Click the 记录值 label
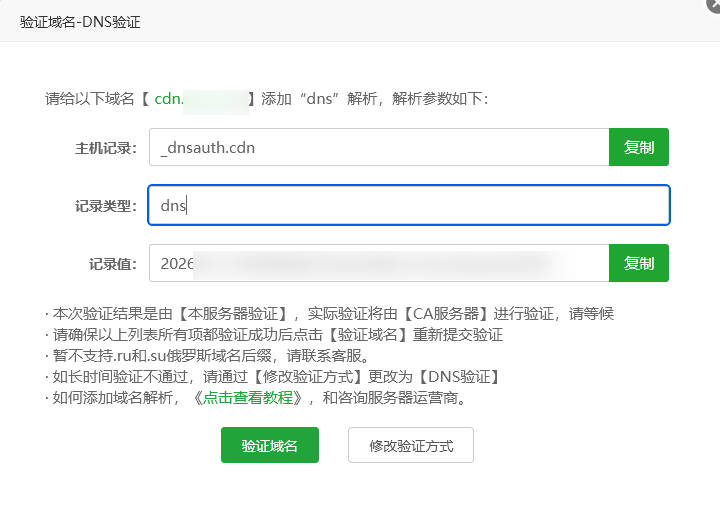Screen dimensions: 720x506 click(112, 264)
